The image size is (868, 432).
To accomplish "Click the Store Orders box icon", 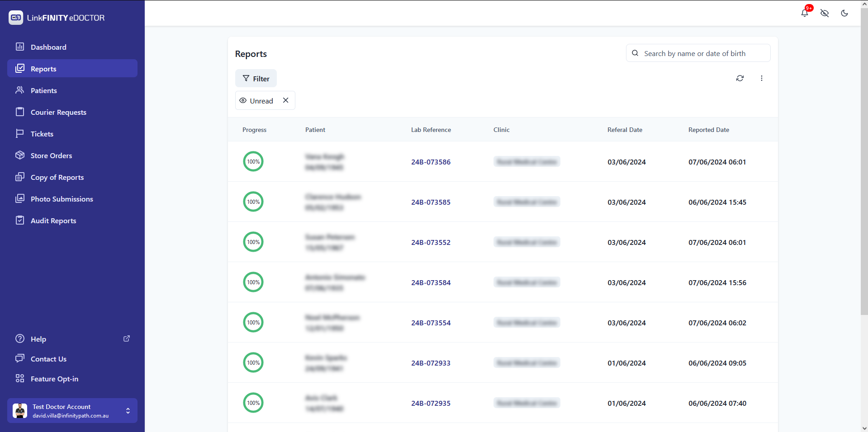I will point(20,155).
